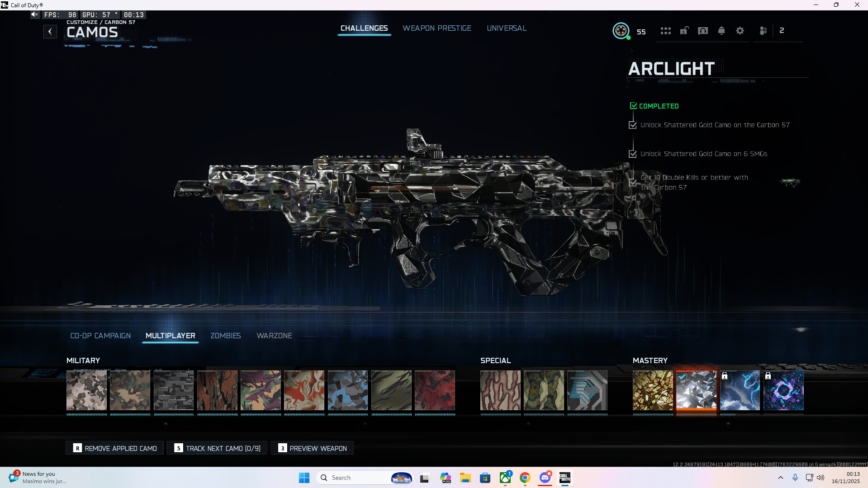Open the social friends party icon
The image size is (868, 488).
pos(763,31)
